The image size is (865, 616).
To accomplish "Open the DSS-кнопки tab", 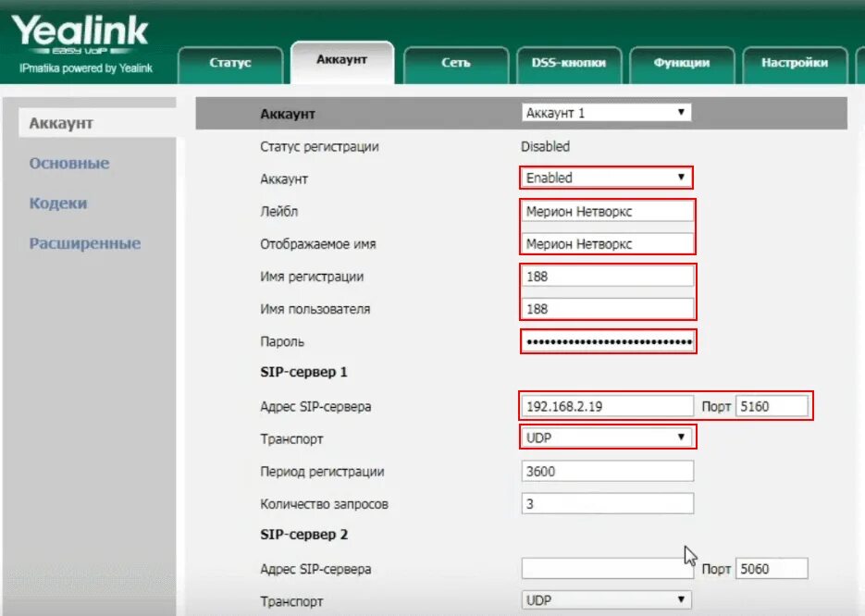I will (569, 64).
